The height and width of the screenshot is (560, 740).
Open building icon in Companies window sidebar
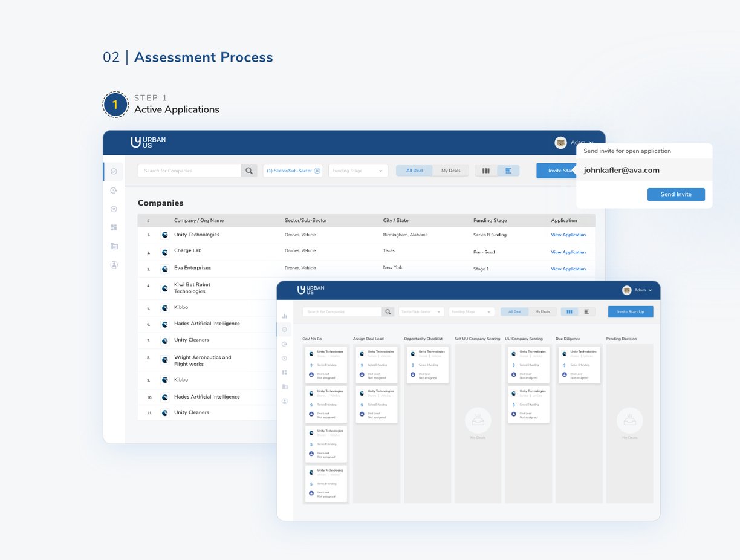(x=114, y=246)
